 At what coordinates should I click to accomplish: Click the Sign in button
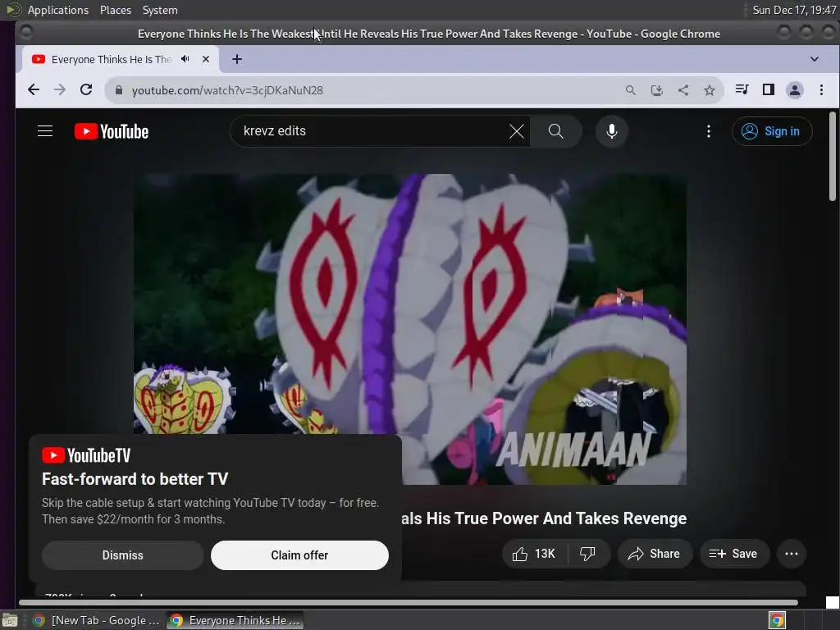click(772, 131)
